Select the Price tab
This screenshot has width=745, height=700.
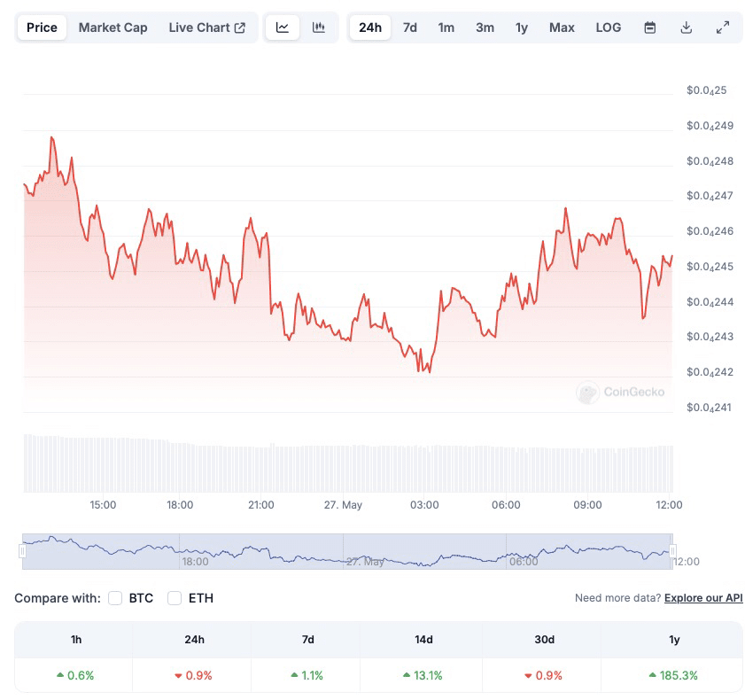pos(42,27)
